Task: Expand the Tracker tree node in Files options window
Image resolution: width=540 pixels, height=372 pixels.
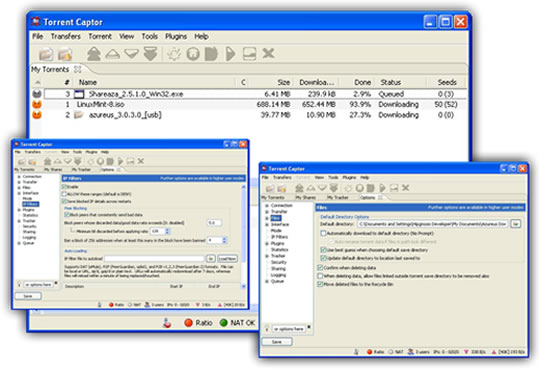Action: pos(267,256)
